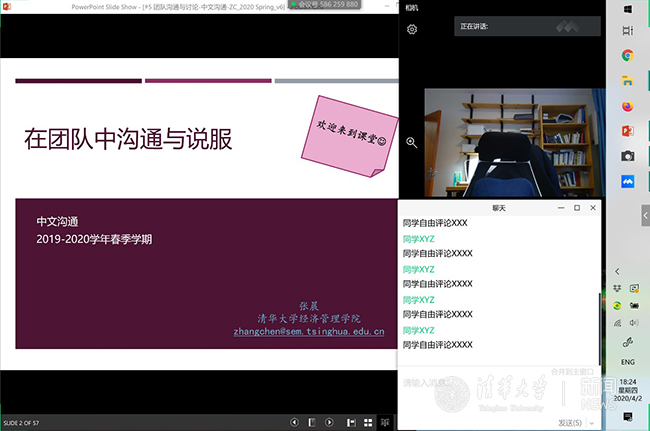Switch to PowerPoint in the taskbar
Screen dimensions: 650x431
tap(627, 131)
